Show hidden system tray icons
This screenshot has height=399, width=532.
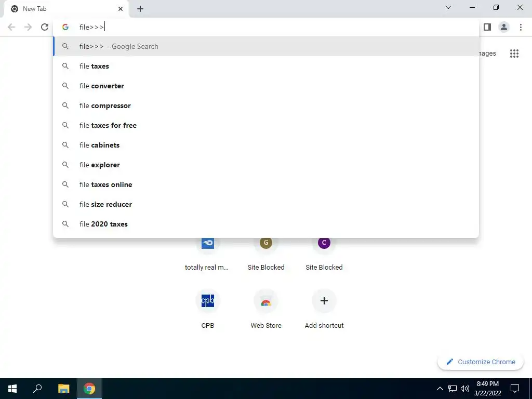point(440,389)
